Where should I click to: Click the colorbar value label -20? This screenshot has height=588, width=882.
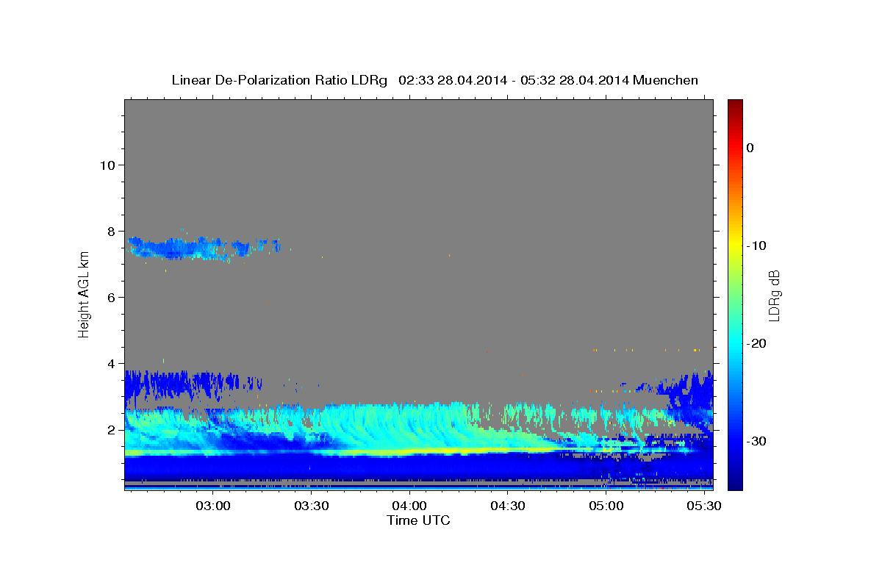(x=756, y=343)
